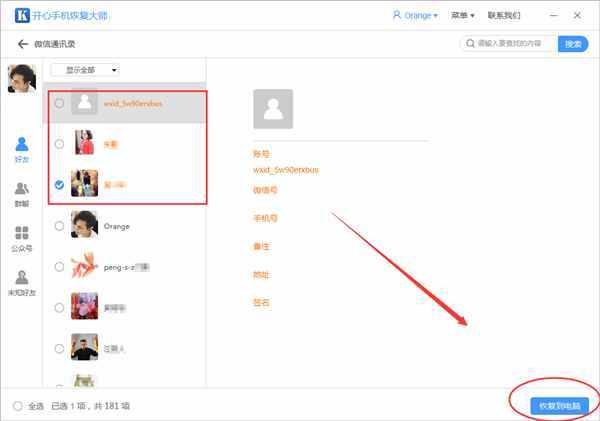Click the goldfish avatar of peng-s-z
This screenshot has height=421, width=600.
(85, 265)
